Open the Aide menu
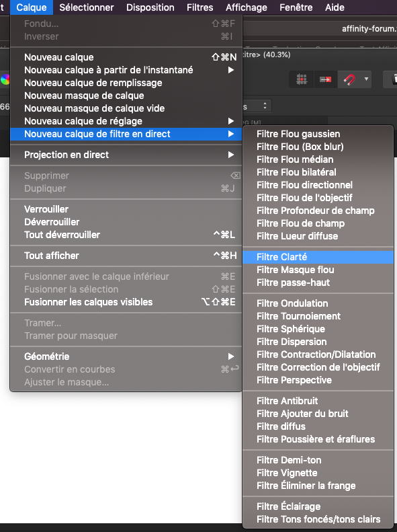 [335, 7]
